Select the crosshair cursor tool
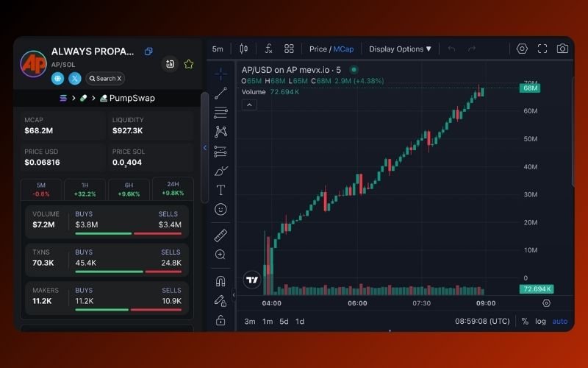Image resolution: width=588 pixels, height=368 pixels. (x=221, y=74)
